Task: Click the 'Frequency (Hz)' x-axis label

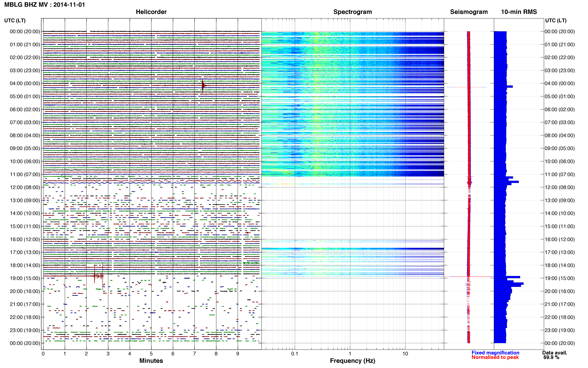Action: click(352, 361)
